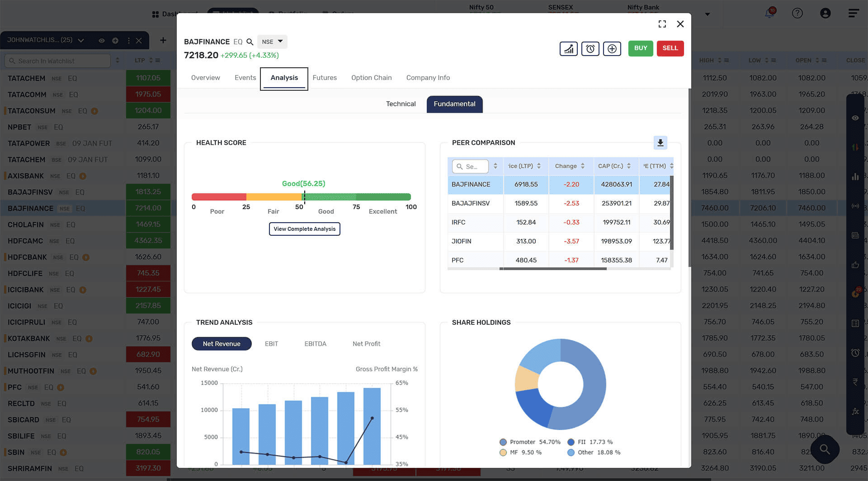Viewport: 868px width, 481px height.
Task: Open the notifications bell
Action: point(769,13)
